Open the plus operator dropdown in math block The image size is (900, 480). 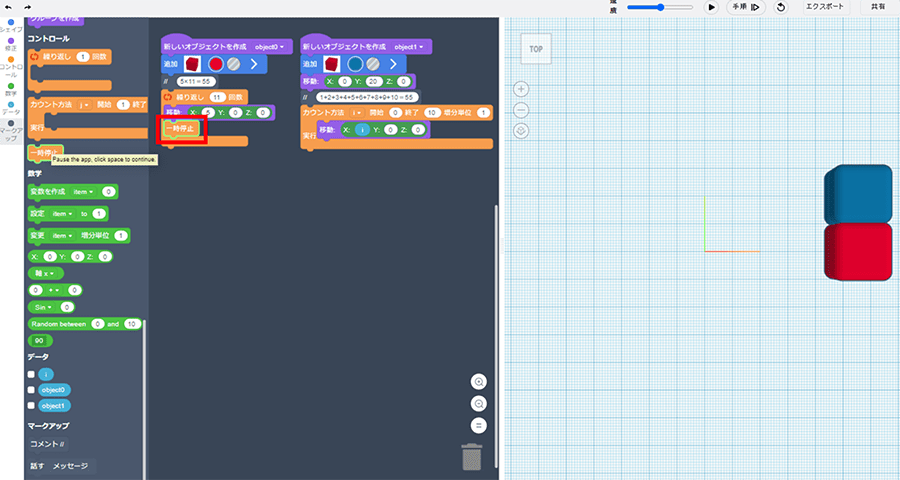pos(55,290)
